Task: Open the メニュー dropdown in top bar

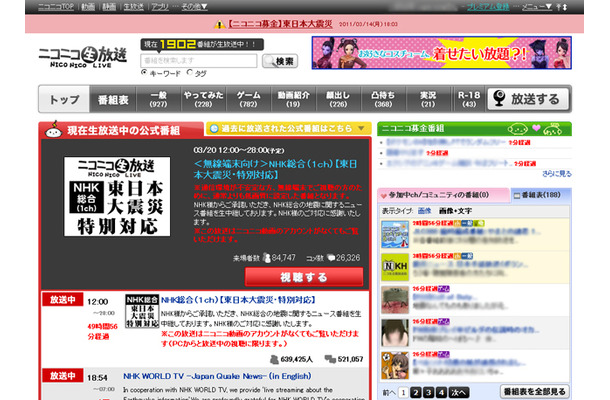Action: (x=536, y=7)
